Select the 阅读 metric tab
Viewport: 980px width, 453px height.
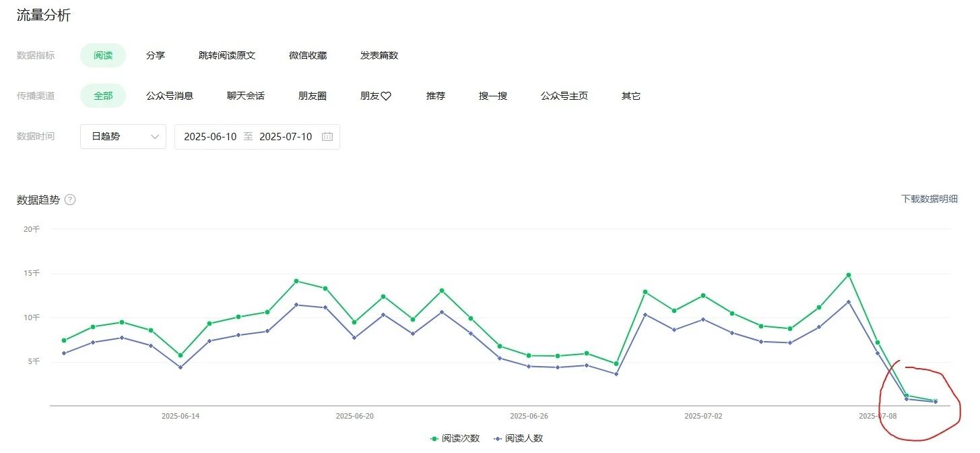point(103,55)
